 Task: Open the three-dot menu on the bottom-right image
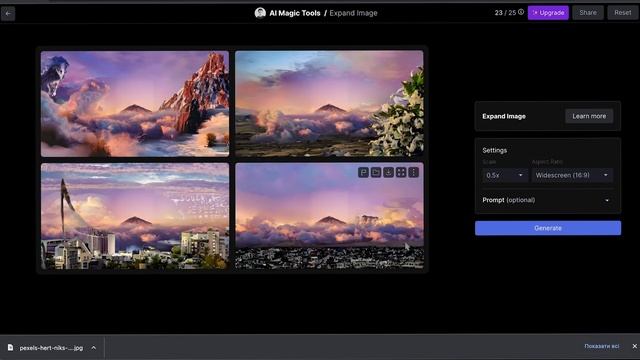click(x=413, y=173)
